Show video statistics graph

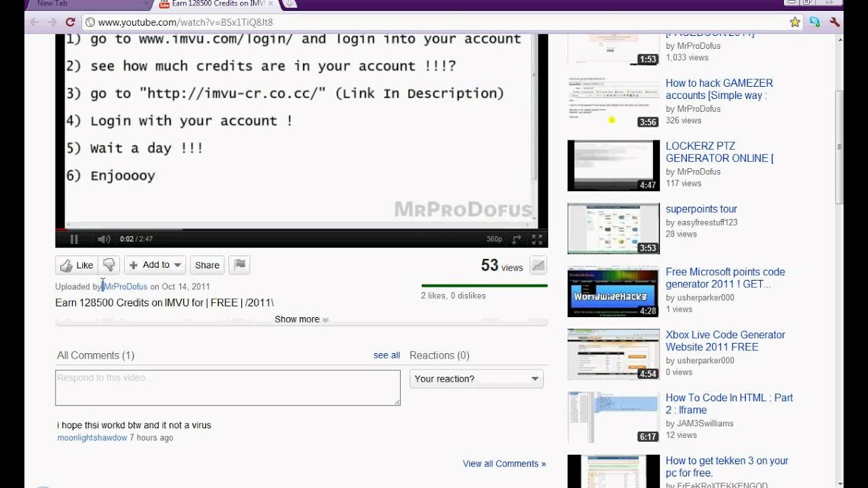click(538, 266)
